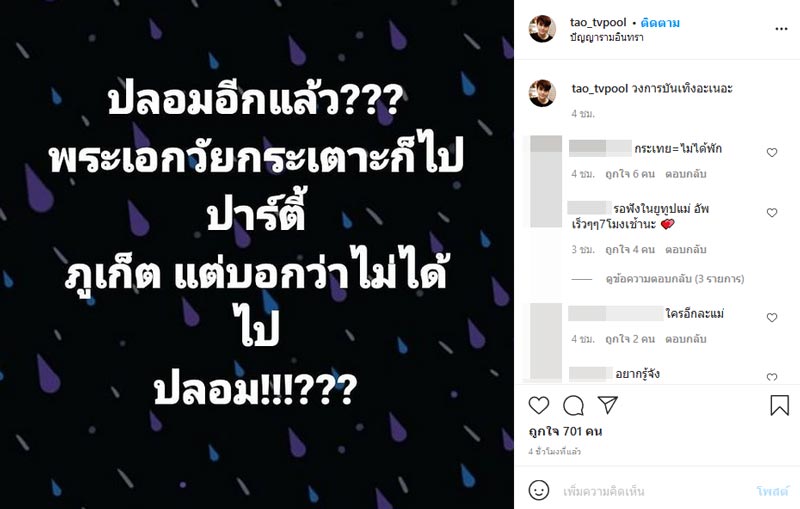Share the post via paper plane icon
800x509 pixels.
click(607, 405)
